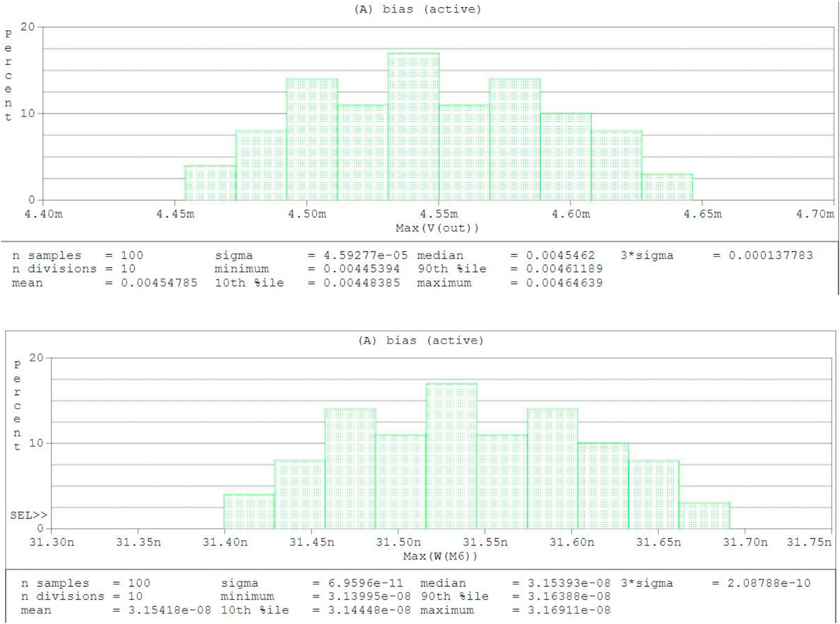The image size is (840, 624).
Task: Click the lower plot's "(A) bias (active)" title
Action: tap(421, 340)
